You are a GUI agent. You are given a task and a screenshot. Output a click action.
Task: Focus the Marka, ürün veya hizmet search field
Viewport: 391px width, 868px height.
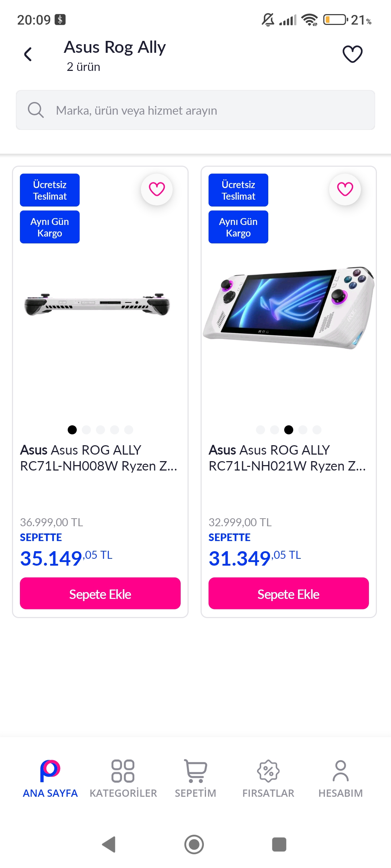(x=203, y=110)
